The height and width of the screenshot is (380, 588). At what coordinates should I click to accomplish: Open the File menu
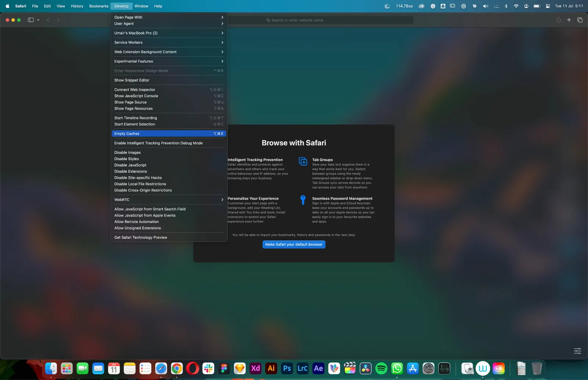pos(35,6)
